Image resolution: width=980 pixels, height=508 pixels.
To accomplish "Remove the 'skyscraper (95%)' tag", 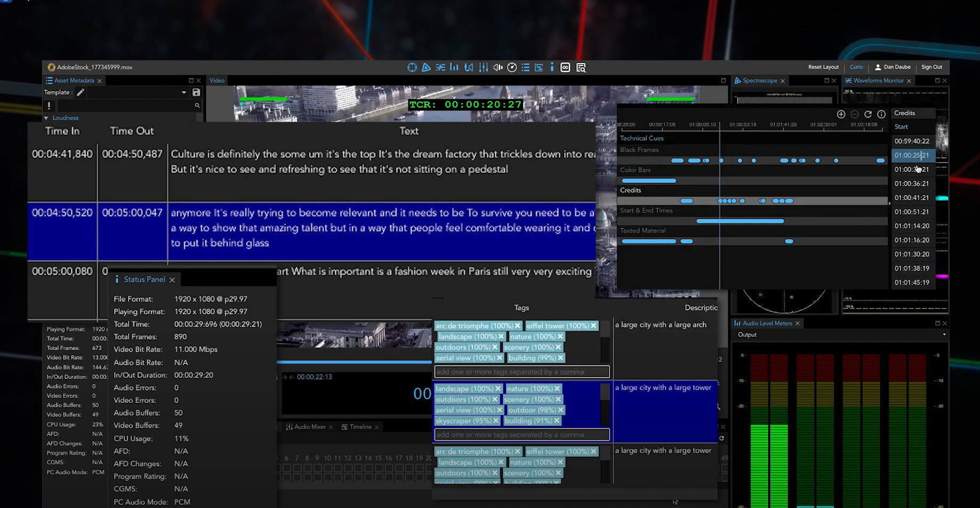I will click(x=496, y=420).
